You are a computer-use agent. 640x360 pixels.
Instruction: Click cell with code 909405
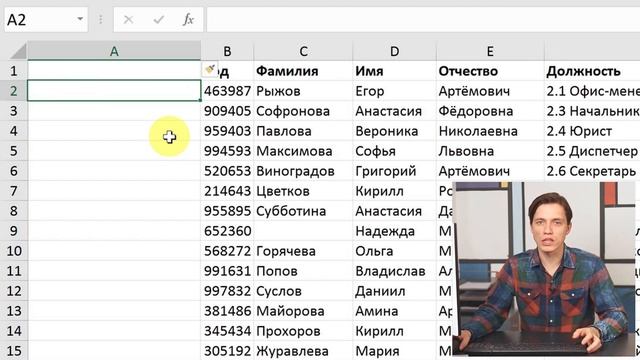[x=227, y=111]
